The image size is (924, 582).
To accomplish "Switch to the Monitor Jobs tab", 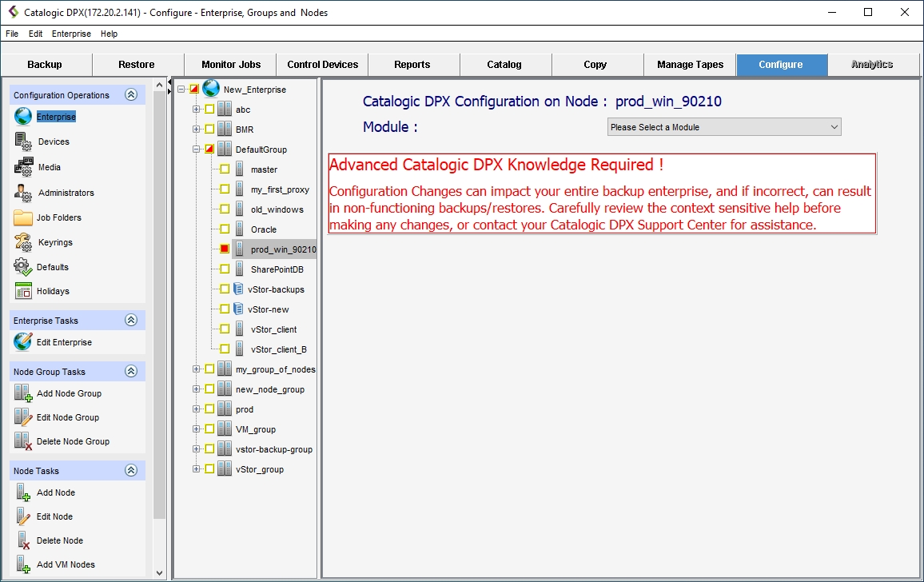I will [230, 65].
